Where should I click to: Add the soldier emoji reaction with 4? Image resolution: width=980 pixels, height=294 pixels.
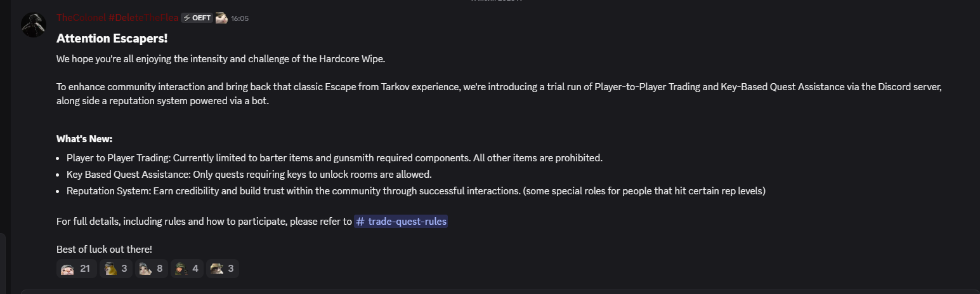point(187,269)
